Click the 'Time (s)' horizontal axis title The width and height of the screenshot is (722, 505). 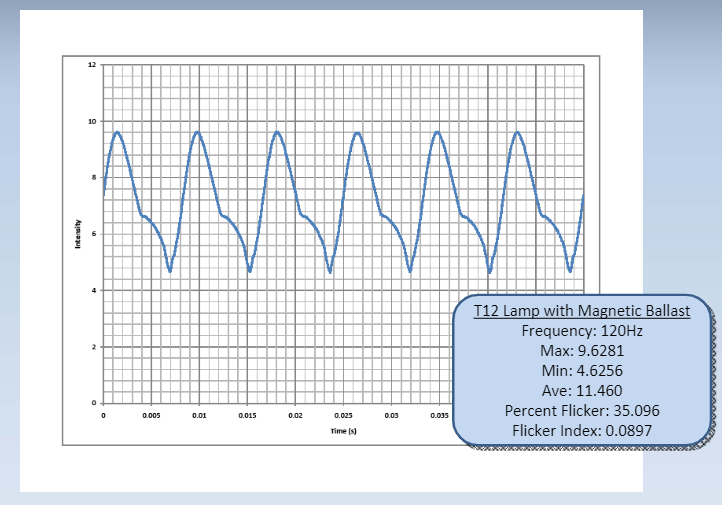(x=344, y=431)
